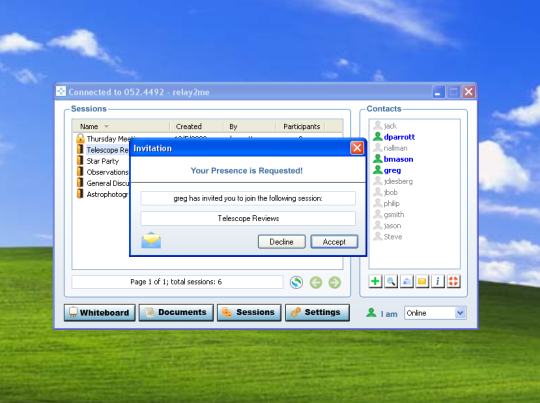Image resolution: width=540 pixels, height=403 pixels.
Task: Click the 'greg has invited you' message field
Action: pyautogui.click(x=248, y=198)
